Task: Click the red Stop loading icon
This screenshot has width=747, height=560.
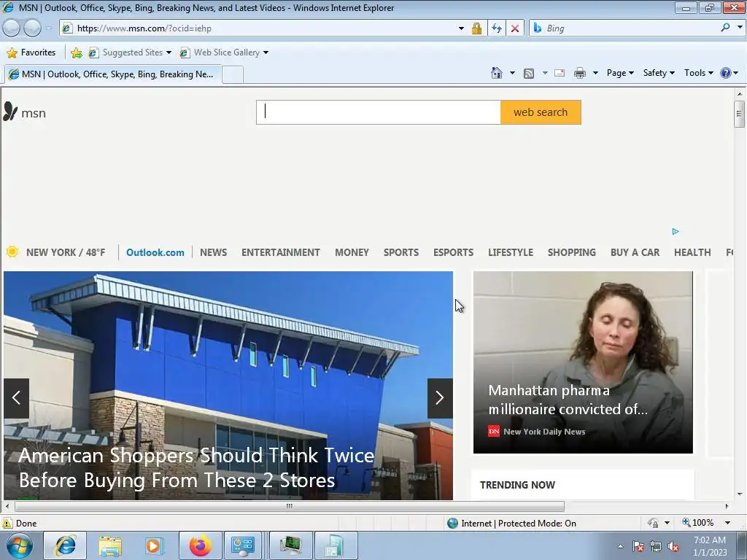Action: click(x=515, y=28)
